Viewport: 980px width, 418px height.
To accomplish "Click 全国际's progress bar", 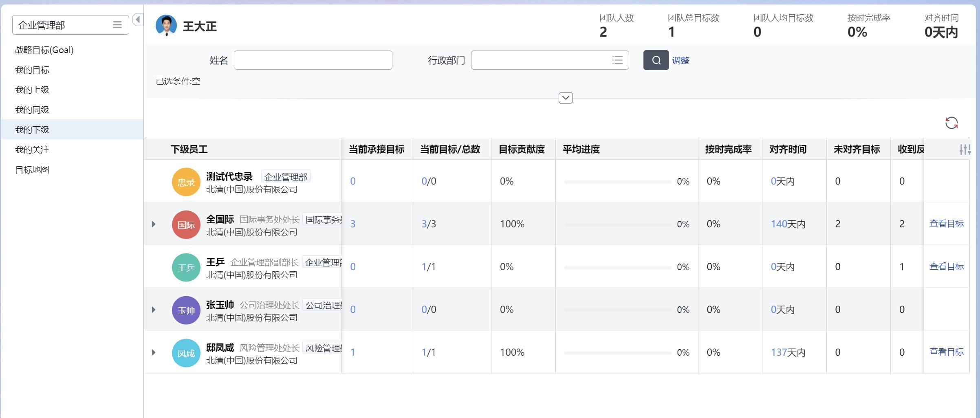I will click(x=618, y=224).
